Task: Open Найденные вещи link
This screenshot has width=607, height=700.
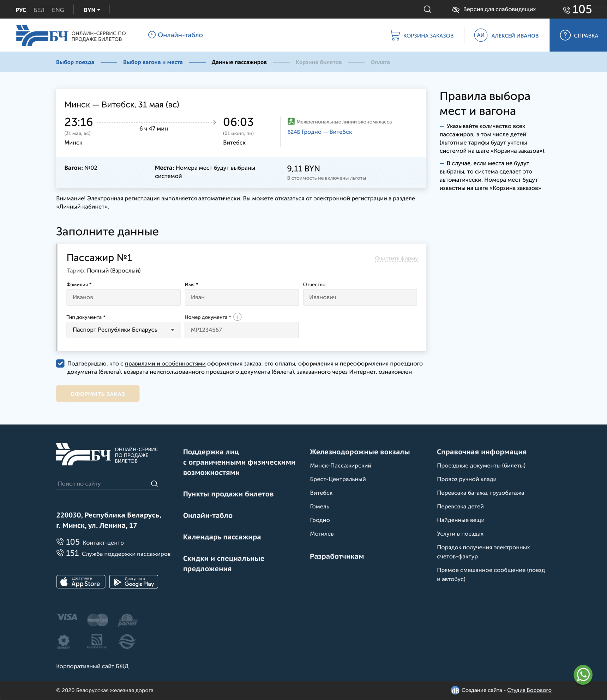Action: pyautogui.click(x=461, y=520)
